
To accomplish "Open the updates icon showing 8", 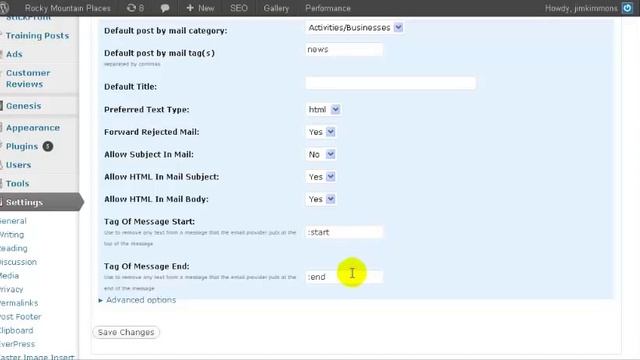I will (x=135, y=8).
